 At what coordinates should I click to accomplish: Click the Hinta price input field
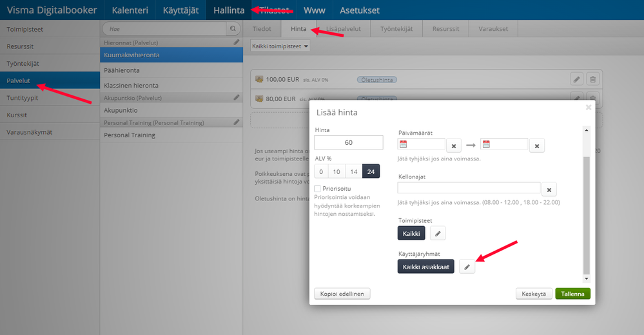(349, 142)
